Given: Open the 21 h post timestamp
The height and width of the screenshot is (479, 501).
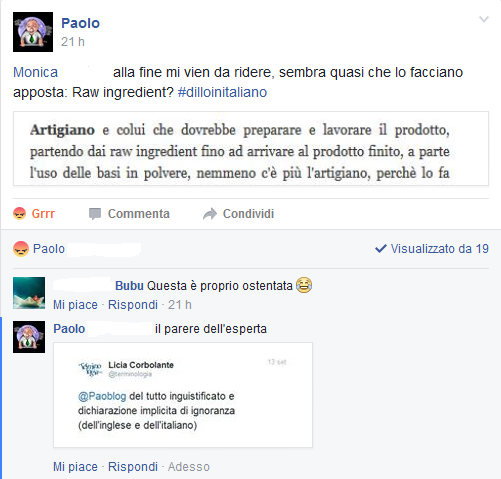Looking at the screenshot, I should [x=73, y=42].
